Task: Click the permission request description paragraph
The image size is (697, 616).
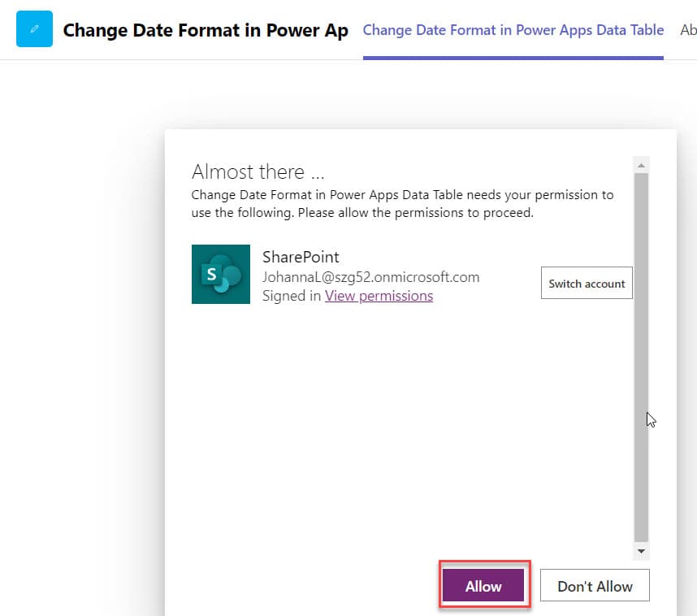Action: click(402, 204)
